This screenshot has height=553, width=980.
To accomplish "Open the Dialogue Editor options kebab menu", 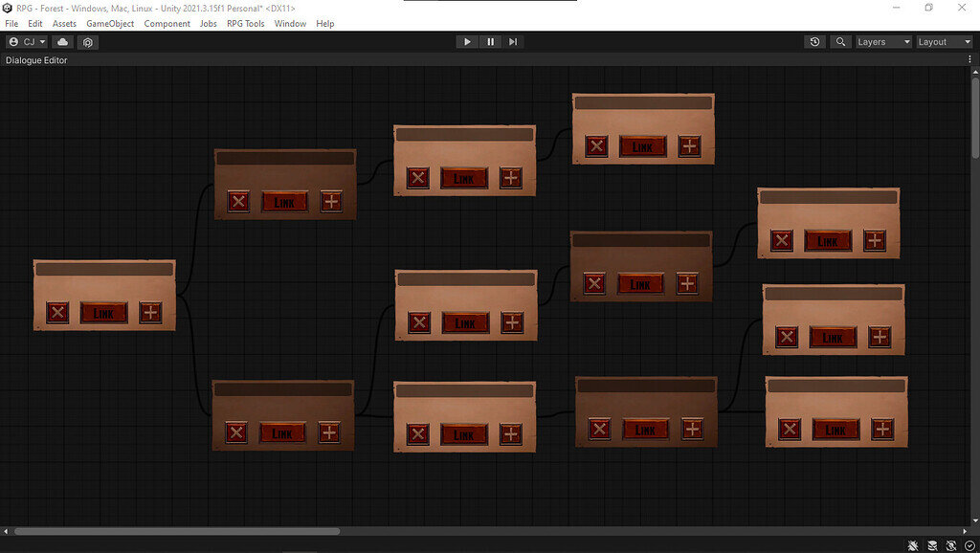I will 969,58.
